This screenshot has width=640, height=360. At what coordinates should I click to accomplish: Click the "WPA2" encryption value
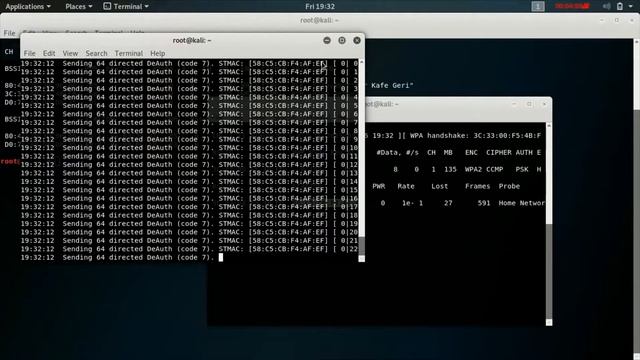click(x=473, y=169)
